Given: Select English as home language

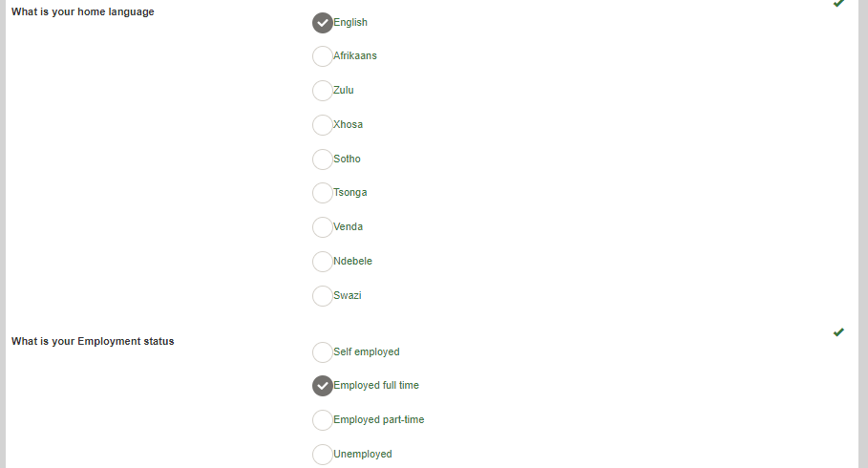Looking at the screenshot, I should tap(322, 23).
